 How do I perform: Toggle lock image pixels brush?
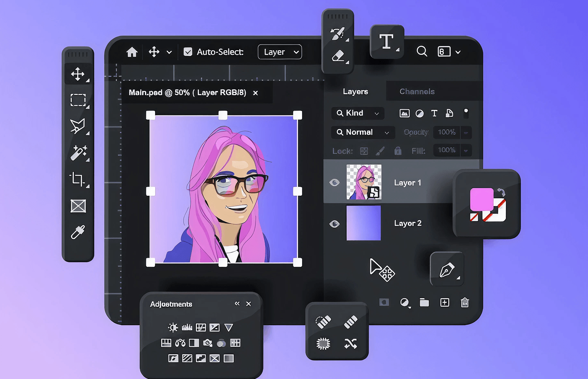click(x=380, y=151)
